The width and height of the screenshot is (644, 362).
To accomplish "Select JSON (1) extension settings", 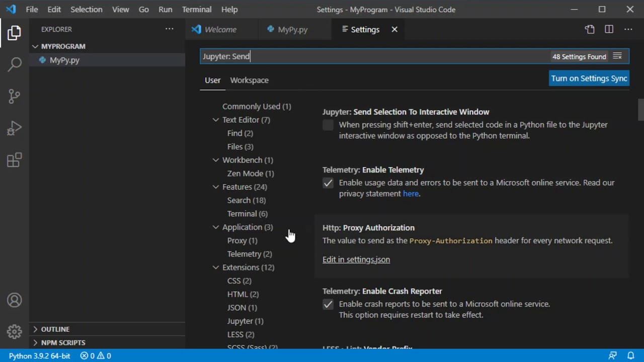I will point(242,308).
